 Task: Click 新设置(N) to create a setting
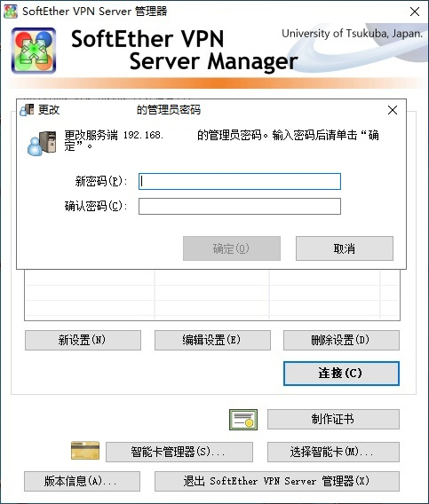tap(83, 340)
